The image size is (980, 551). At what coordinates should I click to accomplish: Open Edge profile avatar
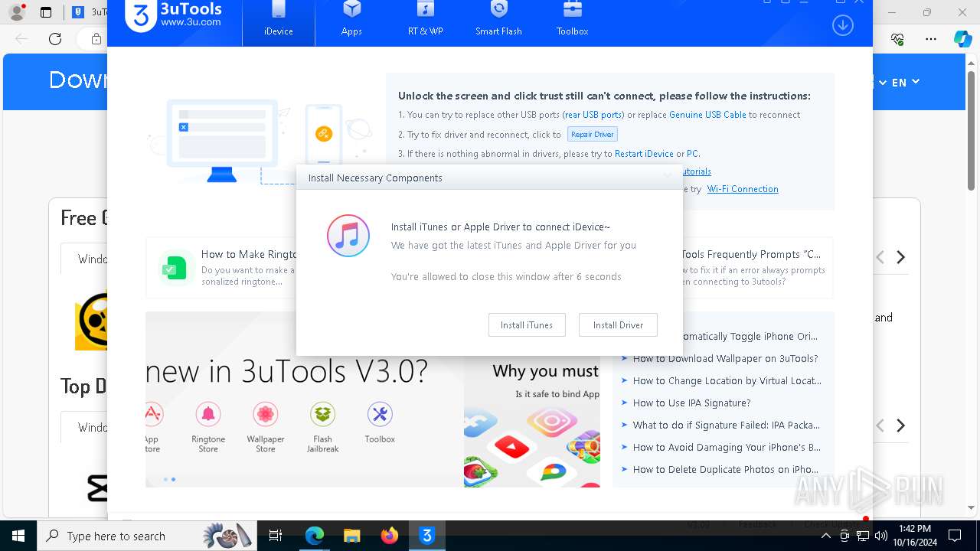[16, 12]
